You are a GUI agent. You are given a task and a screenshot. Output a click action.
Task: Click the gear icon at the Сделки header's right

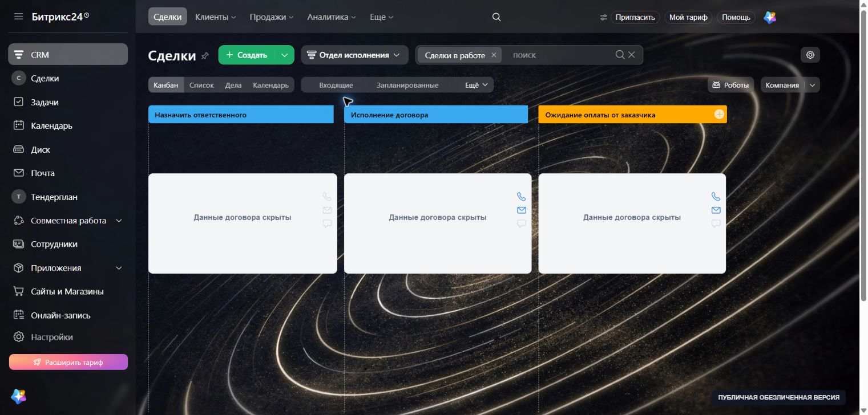pyautogui.click(x=810, y=55)
